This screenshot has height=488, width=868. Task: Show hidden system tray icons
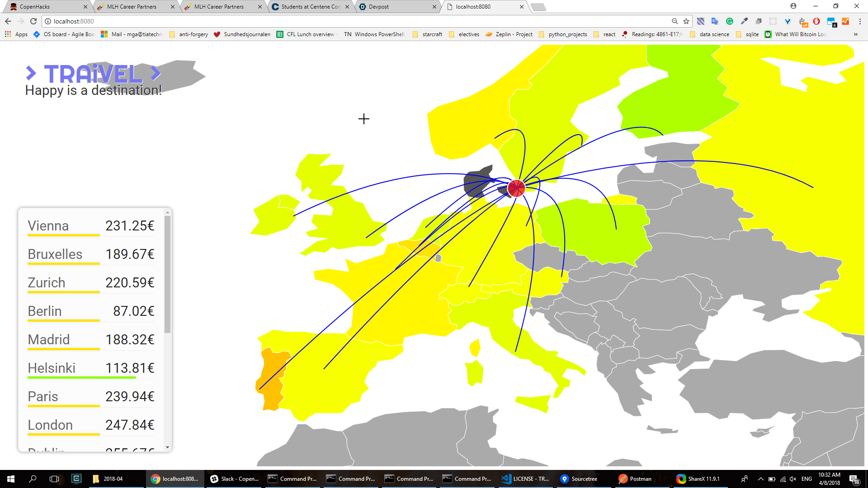[760, 479]
